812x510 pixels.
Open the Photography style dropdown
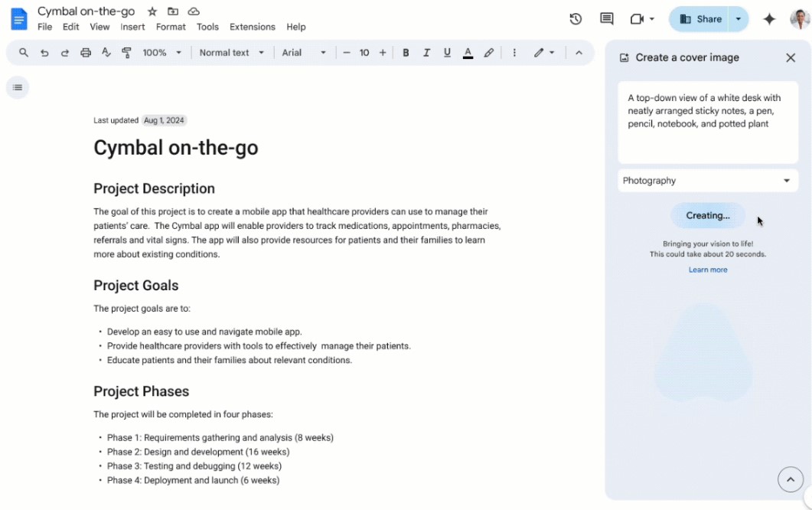coord(707,181)
